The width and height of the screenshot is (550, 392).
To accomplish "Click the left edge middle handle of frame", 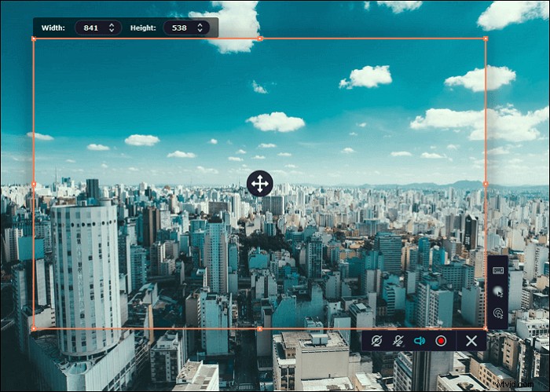I will tap(34, 184).
